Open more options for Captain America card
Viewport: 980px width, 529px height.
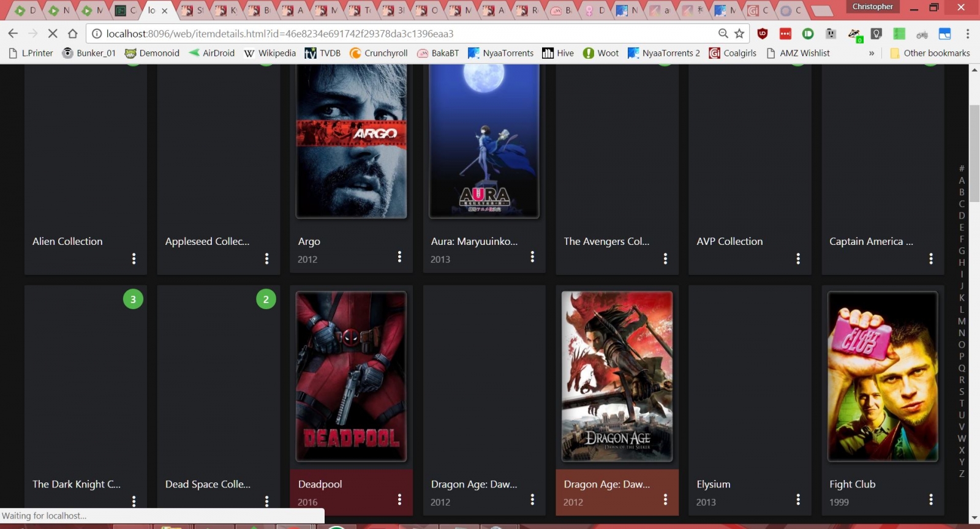coord(931,258)
